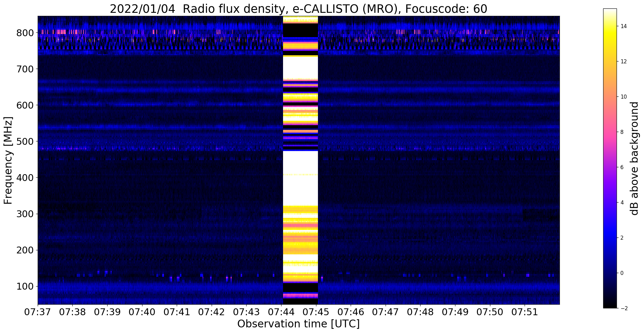The image size is (644, 333).
Task: Click the colorbar tick value 0
Action: click(x=622, y=273)
